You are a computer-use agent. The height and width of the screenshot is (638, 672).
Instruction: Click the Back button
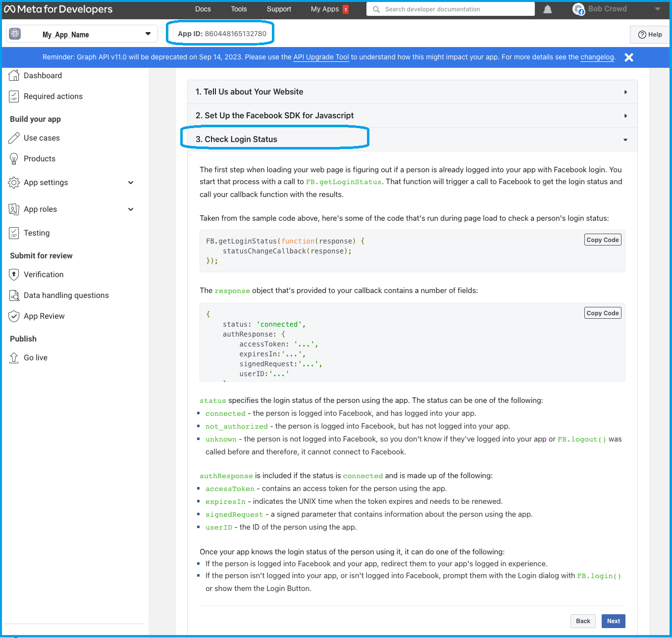click(583, 621)
